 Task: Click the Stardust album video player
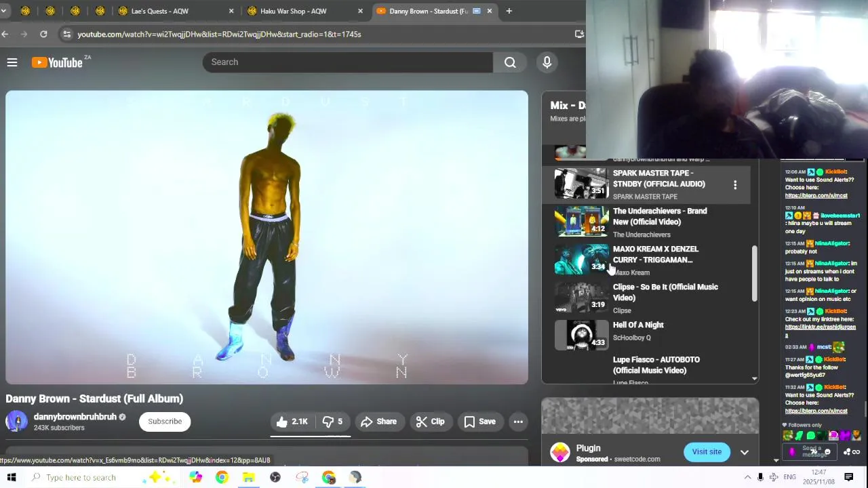(267, 237)
